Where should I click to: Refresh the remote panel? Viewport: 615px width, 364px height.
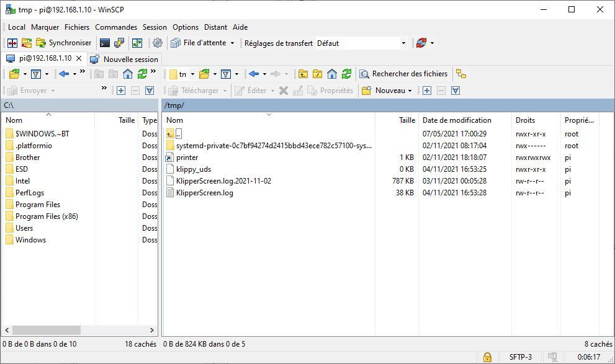point(346,74)
